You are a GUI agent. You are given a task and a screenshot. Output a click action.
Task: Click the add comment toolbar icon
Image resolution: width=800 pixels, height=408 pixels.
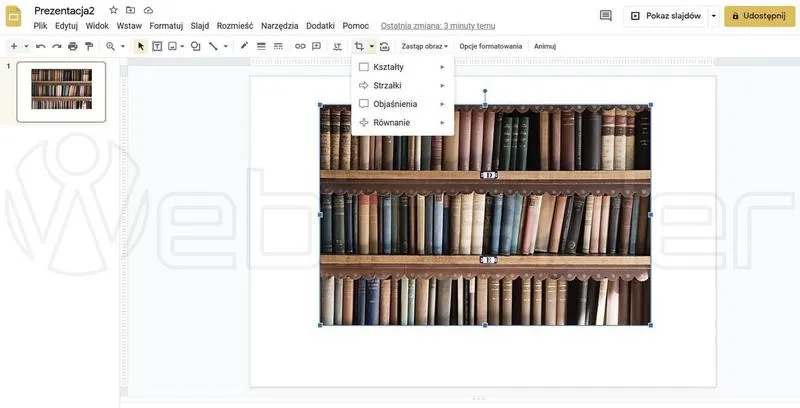pos(316,46)
